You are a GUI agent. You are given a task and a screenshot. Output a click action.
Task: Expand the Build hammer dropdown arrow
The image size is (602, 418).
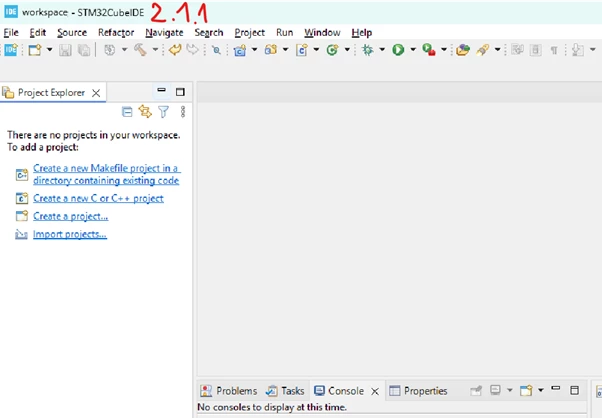(x=155, y=50)
